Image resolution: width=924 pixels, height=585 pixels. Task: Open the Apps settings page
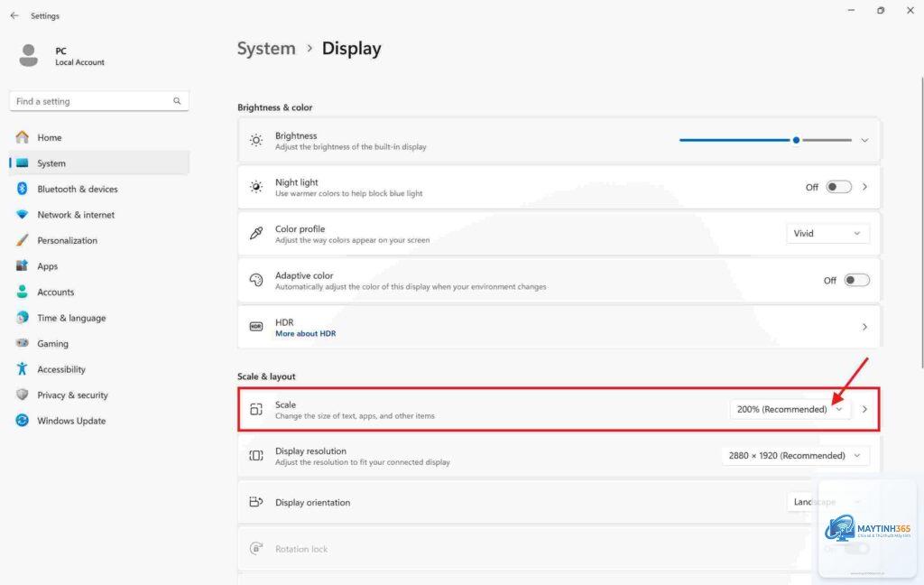(48, 266)
